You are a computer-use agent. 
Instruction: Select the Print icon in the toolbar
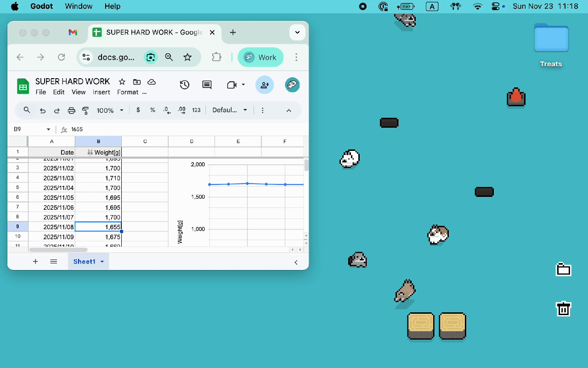click(x=71, y=110)
